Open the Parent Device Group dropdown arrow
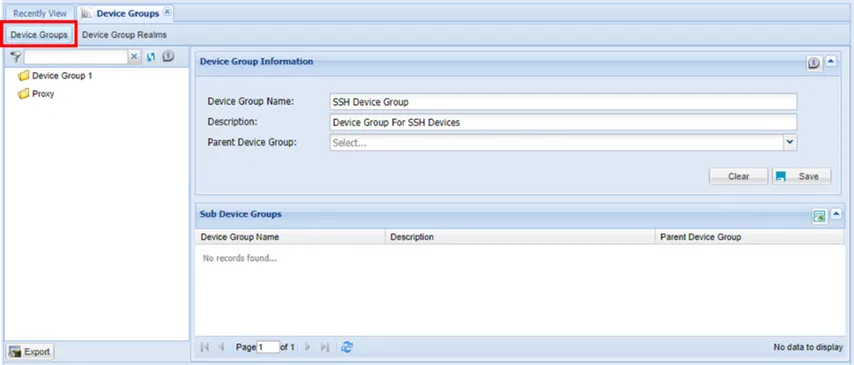 tap(790, 143)
